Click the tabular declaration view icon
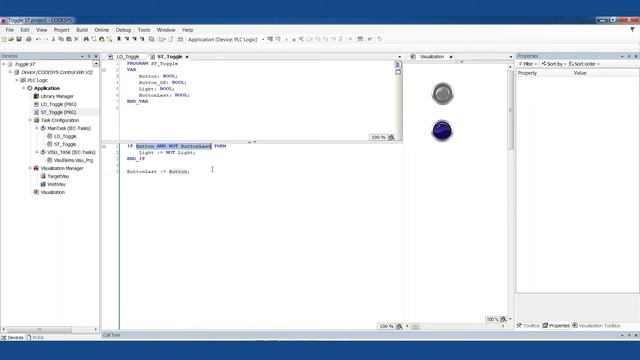This screenshot has height=360, width=640. click(x=398, y=72)
